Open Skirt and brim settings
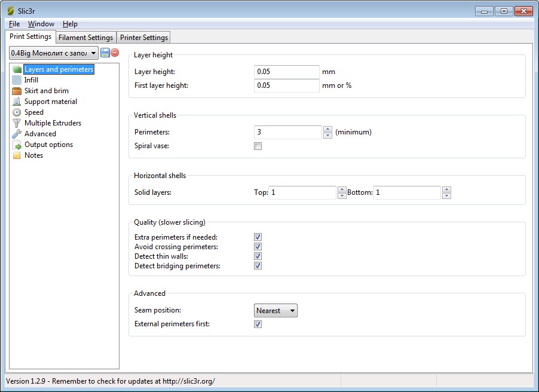 coord(46,91)
